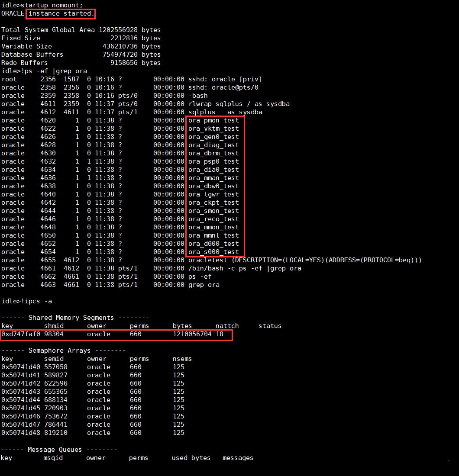The image size is (459, 476).
Task: Click Total System Global Area value 1202556928
Action: coord(118,30)
